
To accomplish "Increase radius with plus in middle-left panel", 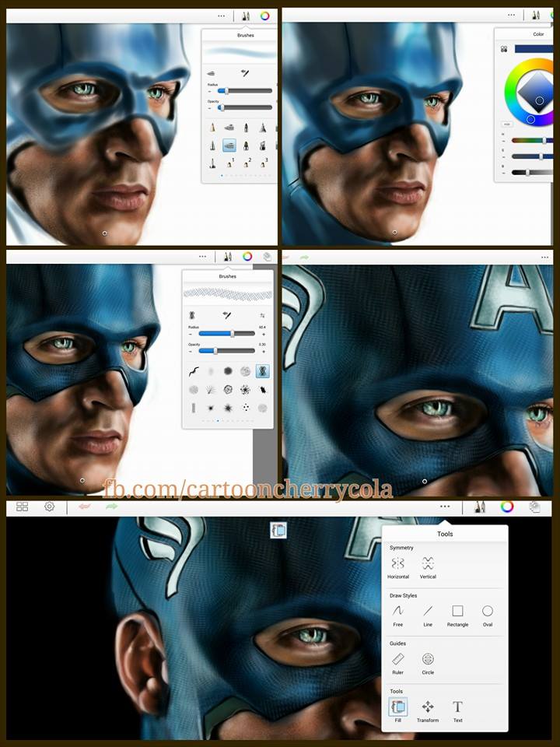I will click(264, 334).
